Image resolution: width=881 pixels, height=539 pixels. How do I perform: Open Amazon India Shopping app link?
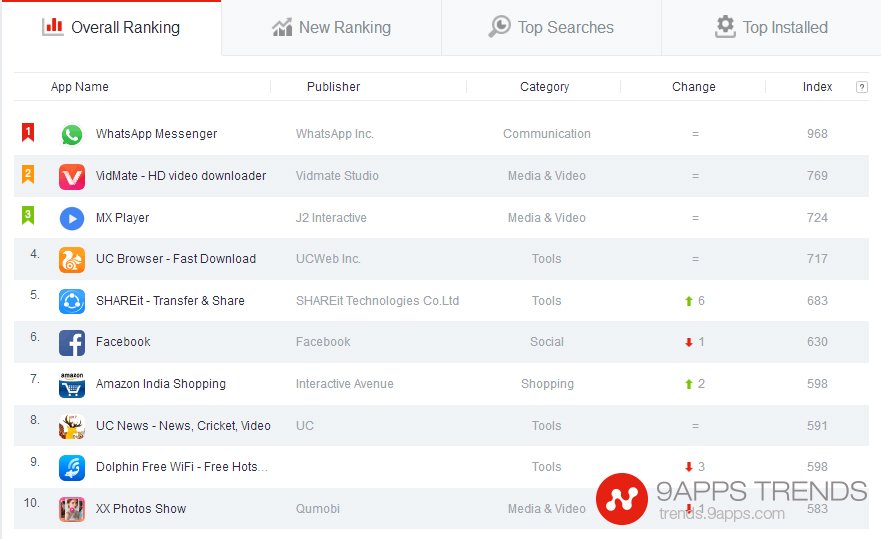161,384
